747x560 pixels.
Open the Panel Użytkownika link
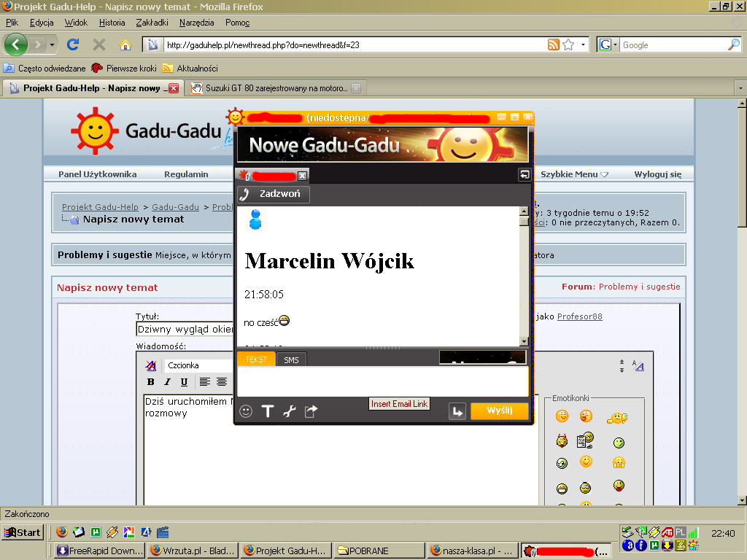pos(97,174)
